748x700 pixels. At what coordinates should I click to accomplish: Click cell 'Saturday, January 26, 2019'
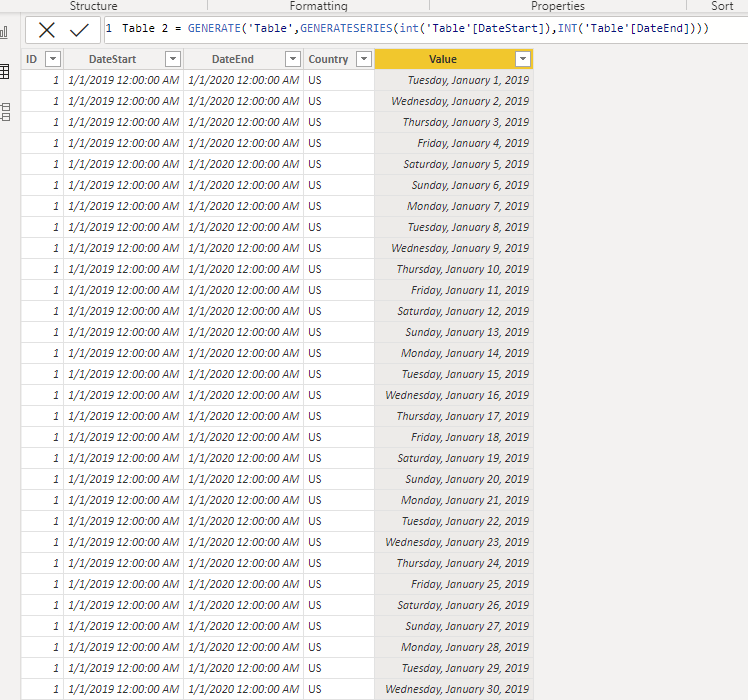[454, 605]
